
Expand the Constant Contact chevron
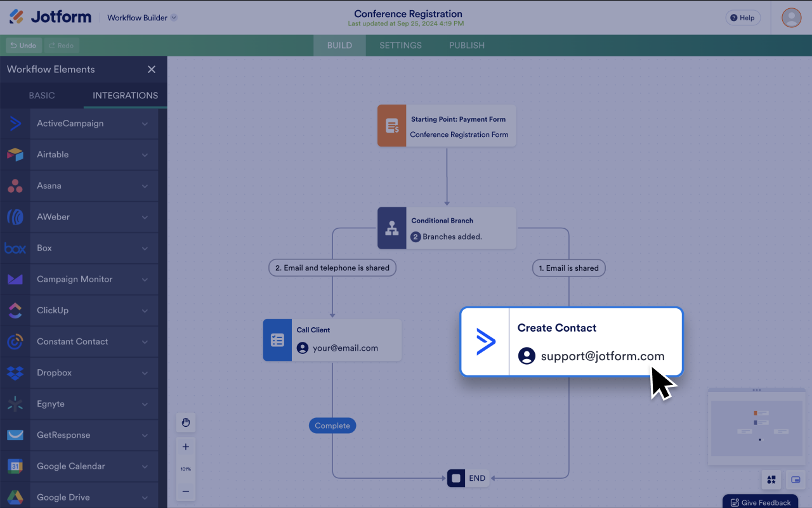click(x=145, y=341)
